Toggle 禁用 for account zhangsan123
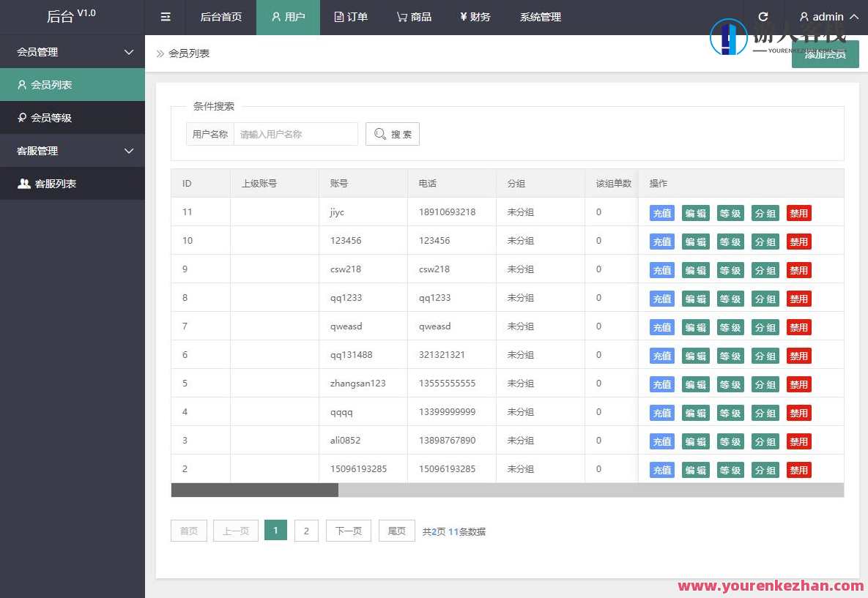This screenshot has width=868, height=598. pyautogui.click(x=798, y=384)
